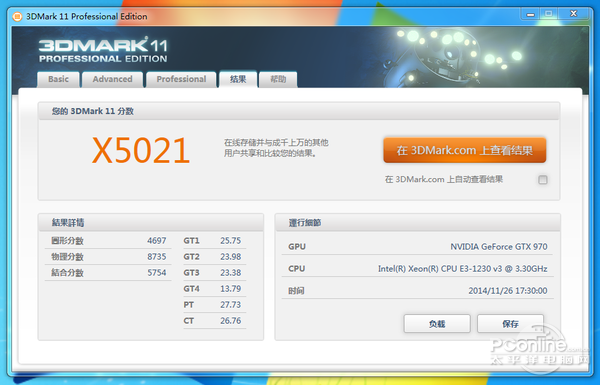The image size is (600, 385).
Task: Open the Advanced tab
Action: pos(112,79)
